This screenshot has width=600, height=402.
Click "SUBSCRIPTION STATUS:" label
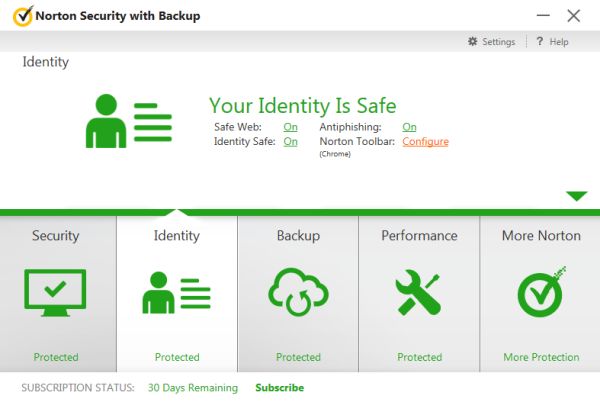point(78,388)
